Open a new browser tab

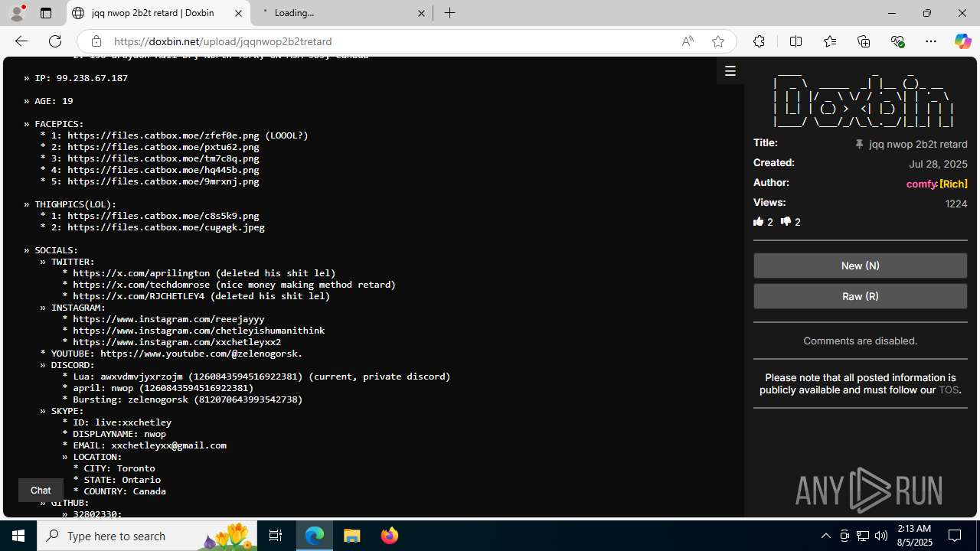coord(450,13)
